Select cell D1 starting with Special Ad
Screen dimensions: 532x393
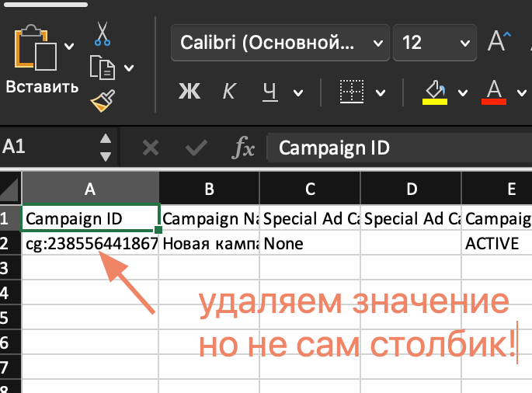click(411, 218)
